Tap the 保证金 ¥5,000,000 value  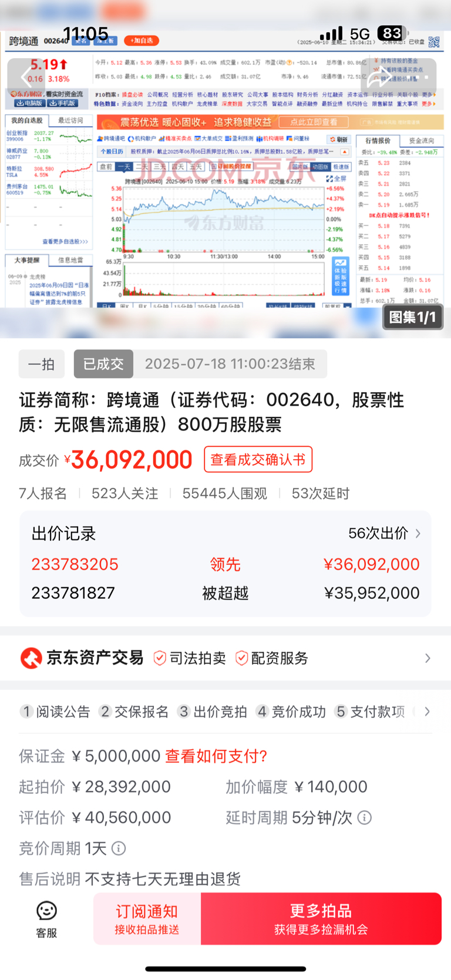116,756
